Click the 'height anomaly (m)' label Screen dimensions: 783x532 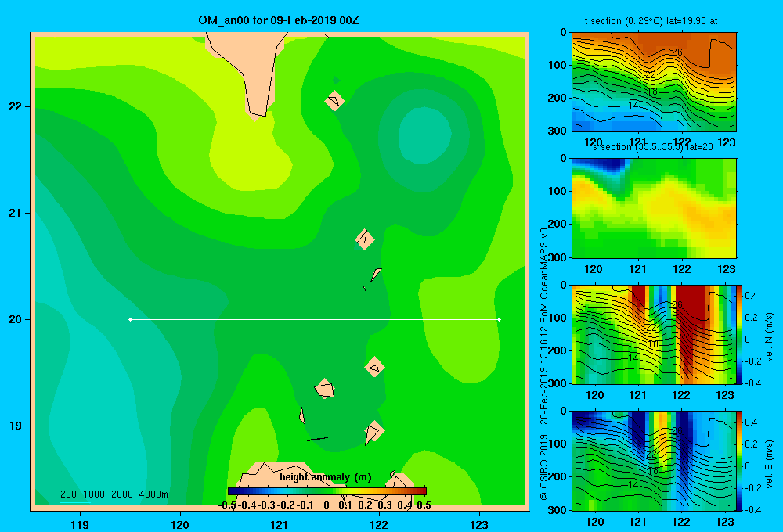tap(326, 477)
